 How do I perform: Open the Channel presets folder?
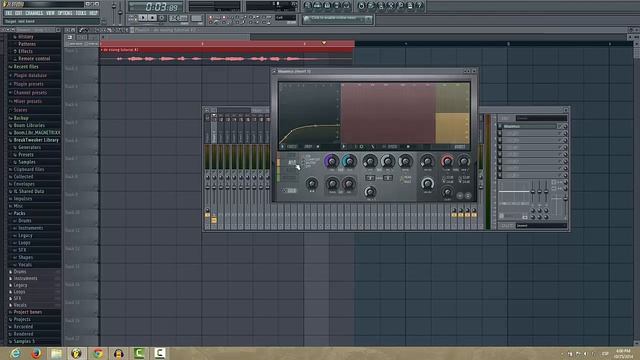click(x=30, y=93)
